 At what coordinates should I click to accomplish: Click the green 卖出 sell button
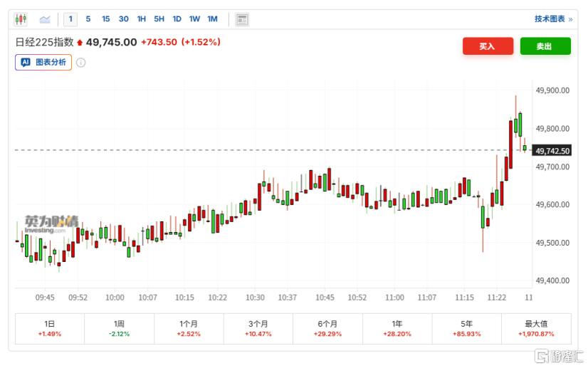pos(545,46)
